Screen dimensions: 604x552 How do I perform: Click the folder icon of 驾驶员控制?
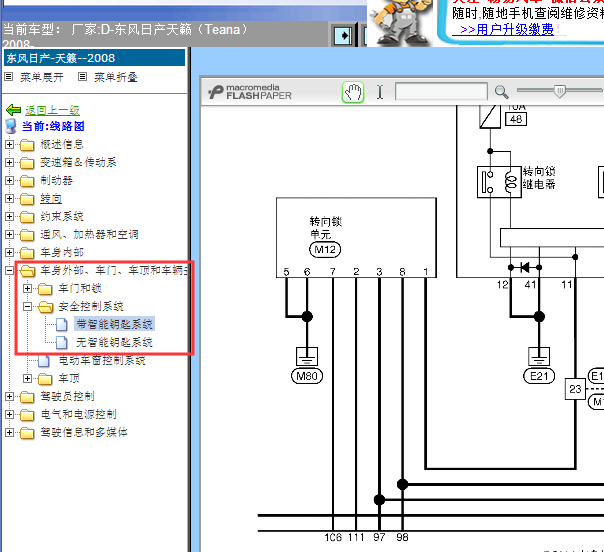[27, 397]
